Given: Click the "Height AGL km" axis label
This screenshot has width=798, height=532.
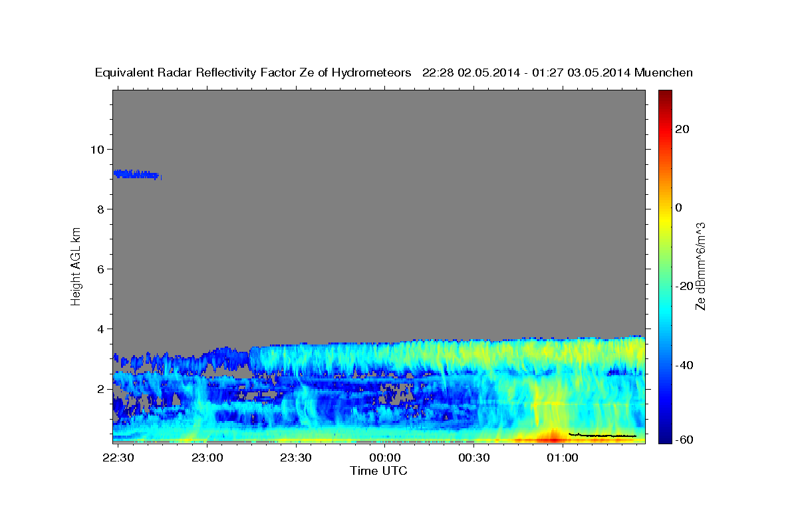Looking at the screenshot, I should 76,267.
